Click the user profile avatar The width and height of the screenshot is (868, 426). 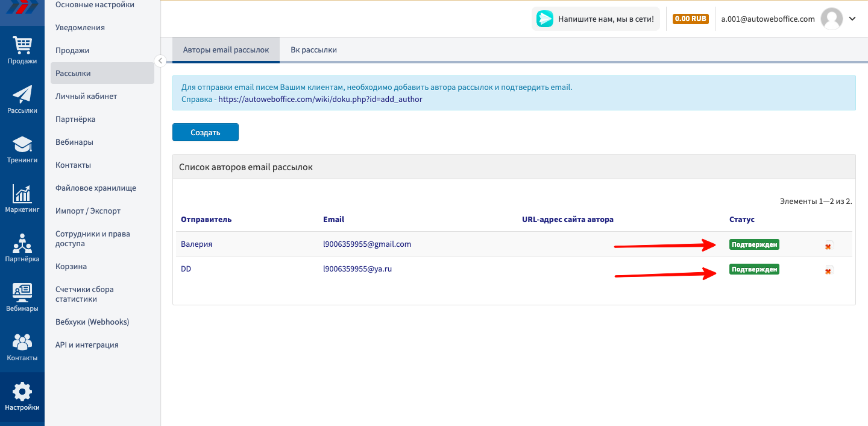[832, 19]
